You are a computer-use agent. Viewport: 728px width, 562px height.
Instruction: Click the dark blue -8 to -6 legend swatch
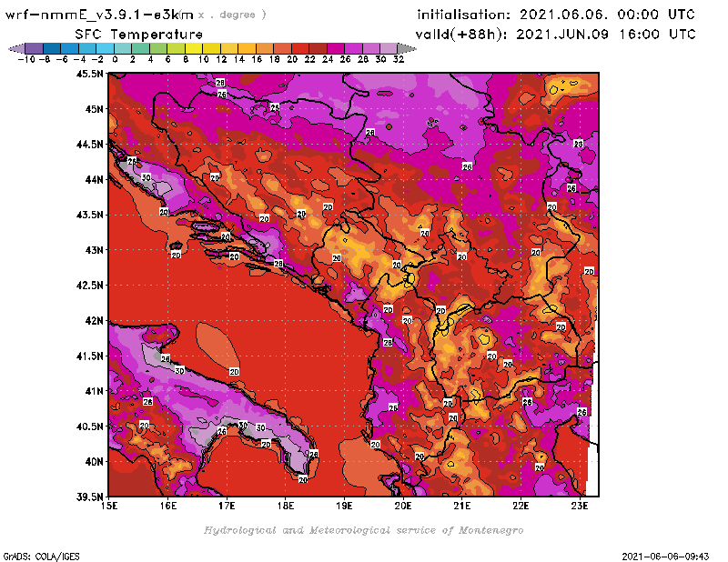52,48
